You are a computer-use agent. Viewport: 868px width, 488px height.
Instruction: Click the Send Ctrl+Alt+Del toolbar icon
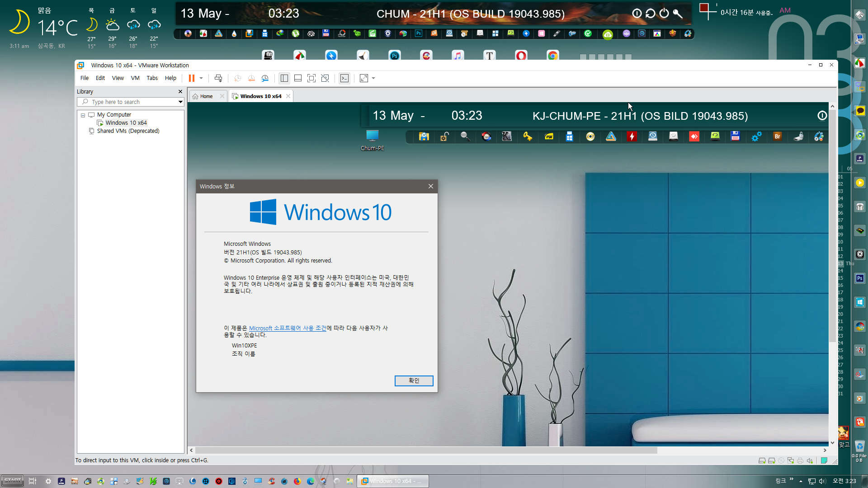[x=218, y=78]
